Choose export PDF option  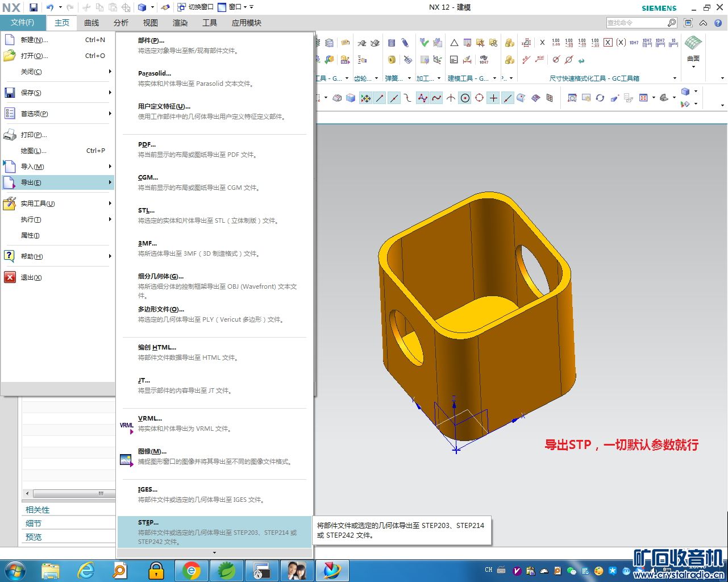click(214, 149)
